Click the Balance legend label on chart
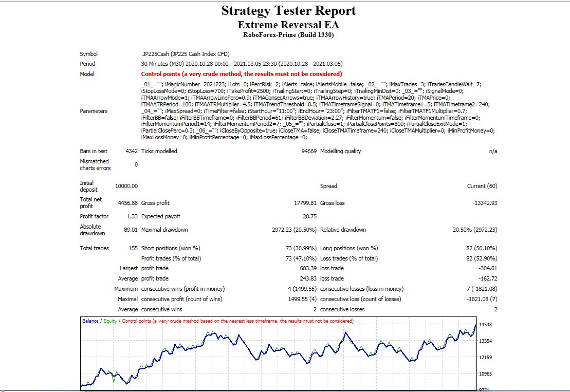 (x=90, y=321)
